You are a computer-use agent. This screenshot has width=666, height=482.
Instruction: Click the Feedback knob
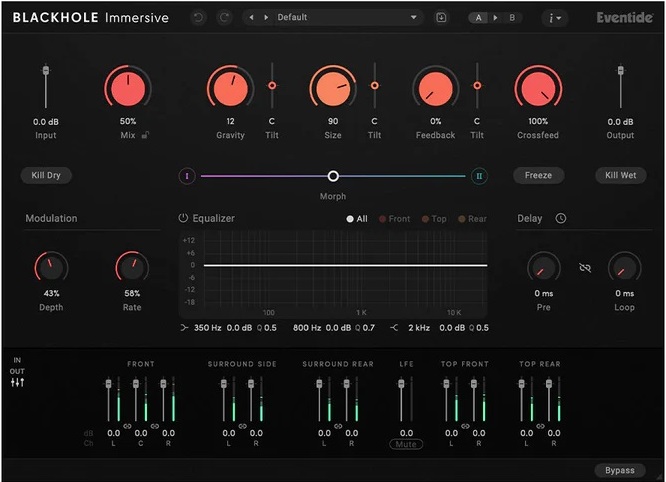click(435, 88)
